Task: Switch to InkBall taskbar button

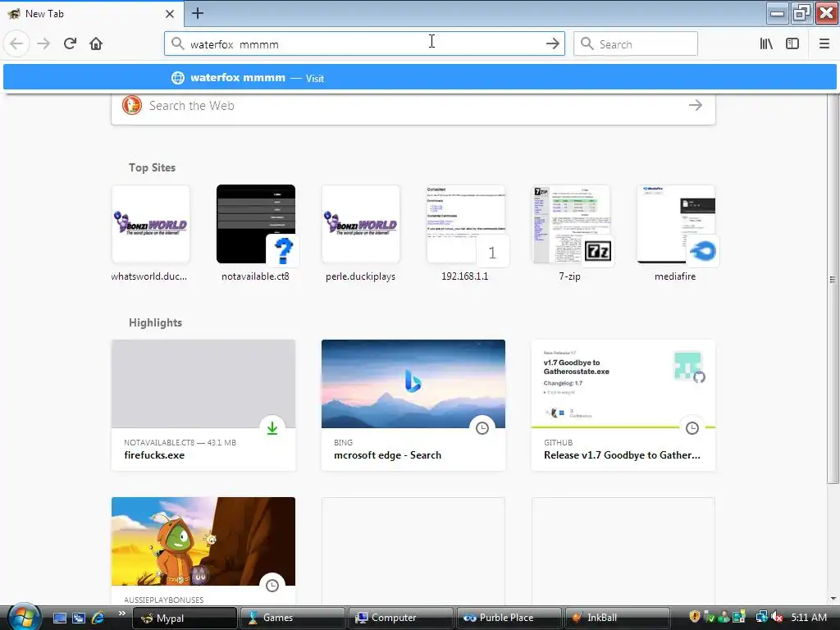Action: click(617, 618)
